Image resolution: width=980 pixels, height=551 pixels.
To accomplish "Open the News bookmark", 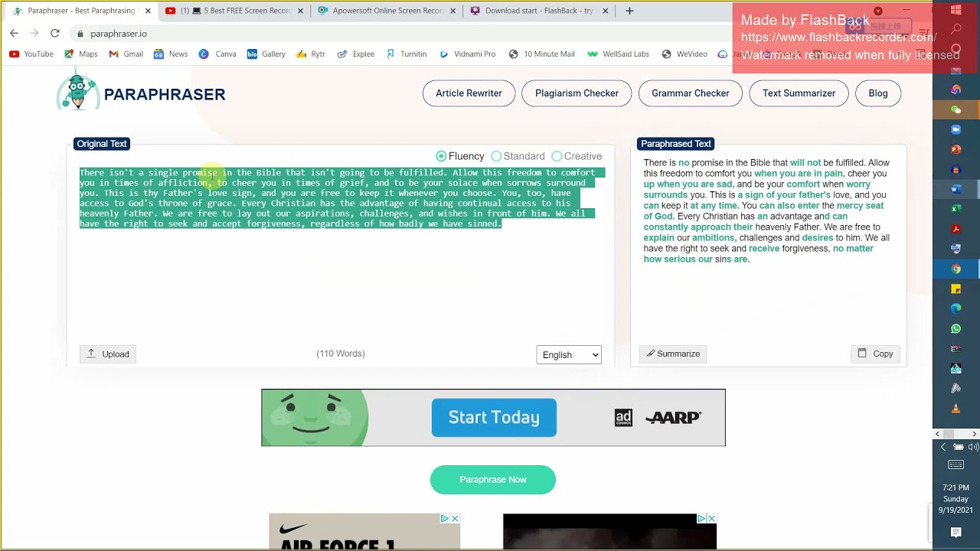I will (x=171, y=54).
